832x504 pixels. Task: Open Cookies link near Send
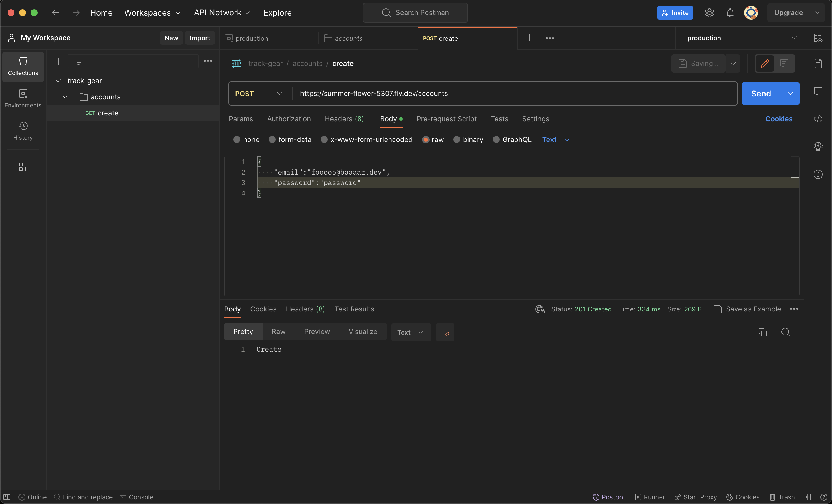point(779,119)
